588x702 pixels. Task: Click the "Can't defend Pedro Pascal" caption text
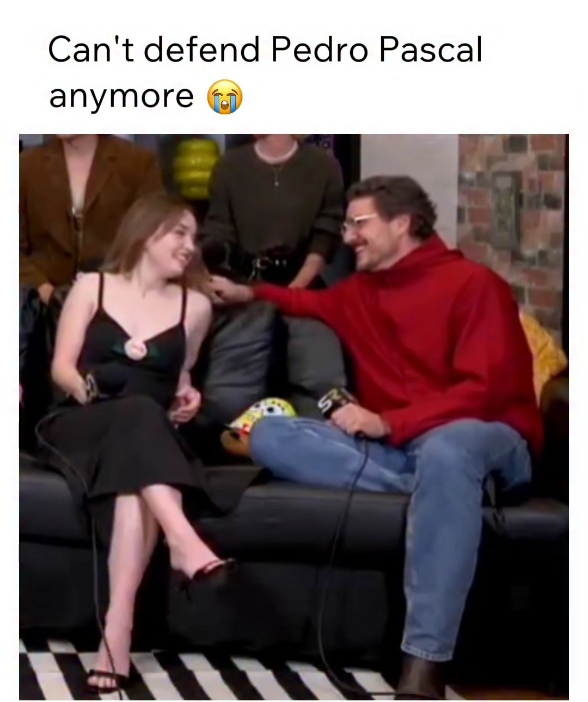point(265,51)
